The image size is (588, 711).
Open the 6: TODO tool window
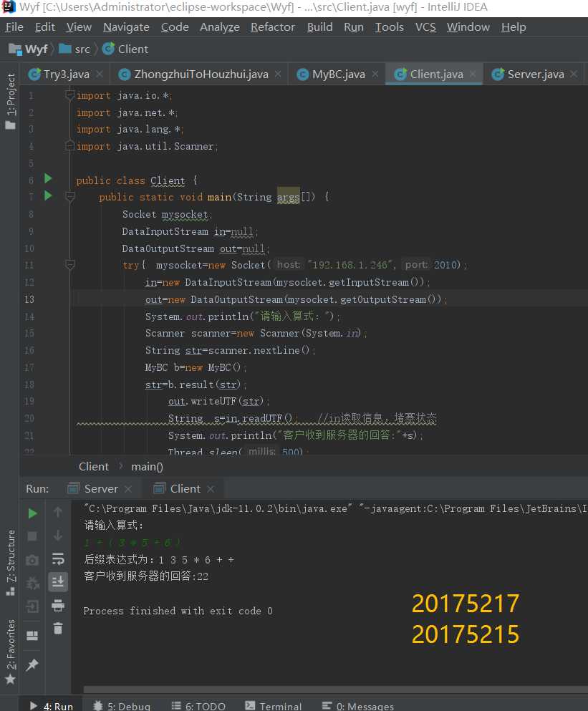click(x=198, y=706)
